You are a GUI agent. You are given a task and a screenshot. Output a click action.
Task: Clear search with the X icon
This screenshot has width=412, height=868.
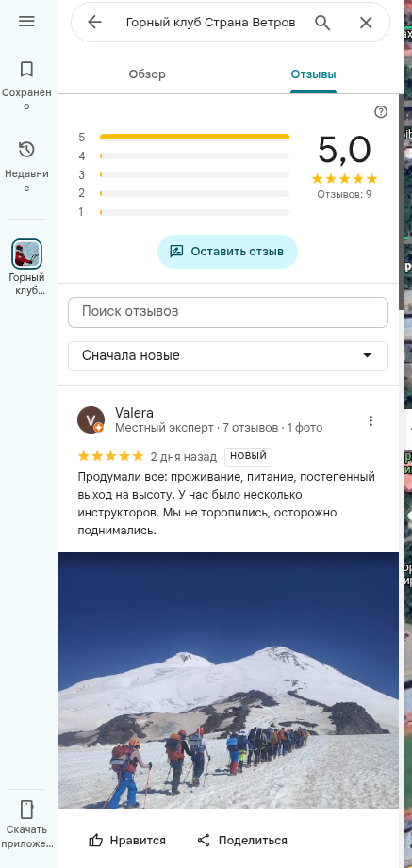click(366, 22)
